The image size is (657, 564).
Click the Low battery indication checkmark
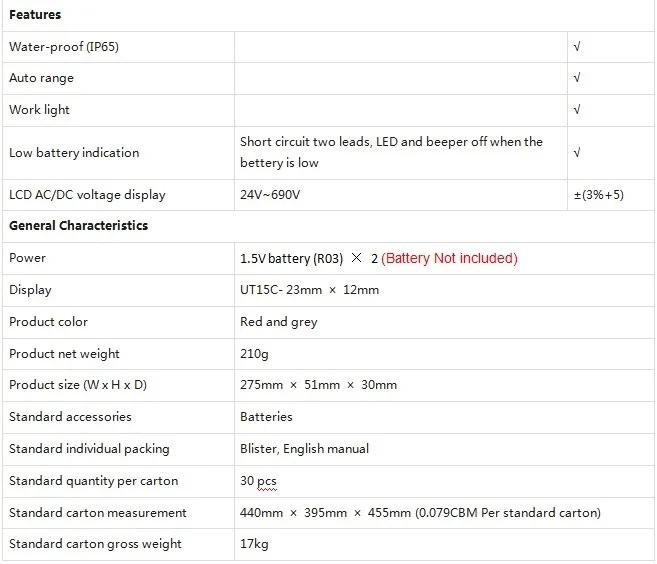coord(577,153)
